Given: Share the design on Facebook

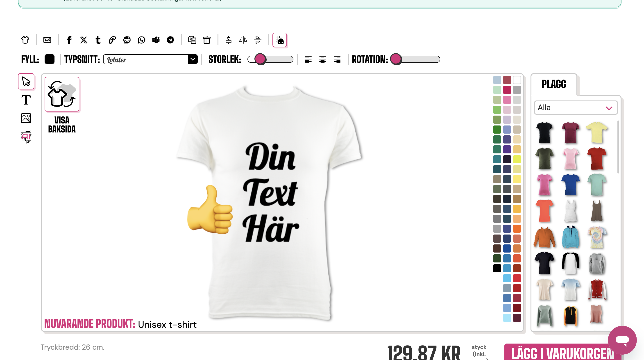Looking at the screenshot, I should tap(69, 40).
